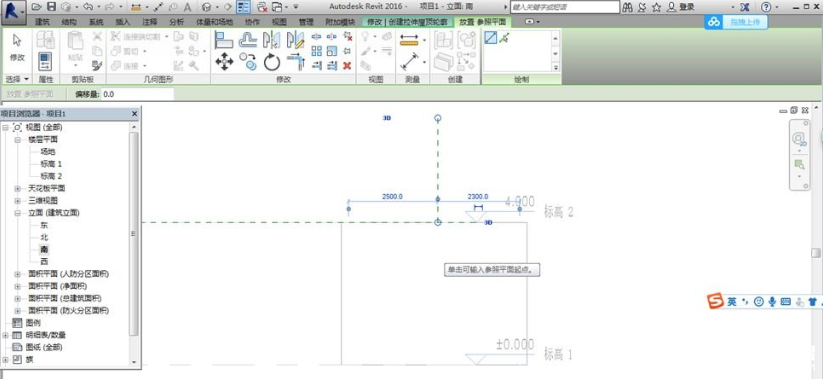This screenshot has width=823, height=379.
Task: Open the 建筑 ribbon tab
Action: (42, 22)
